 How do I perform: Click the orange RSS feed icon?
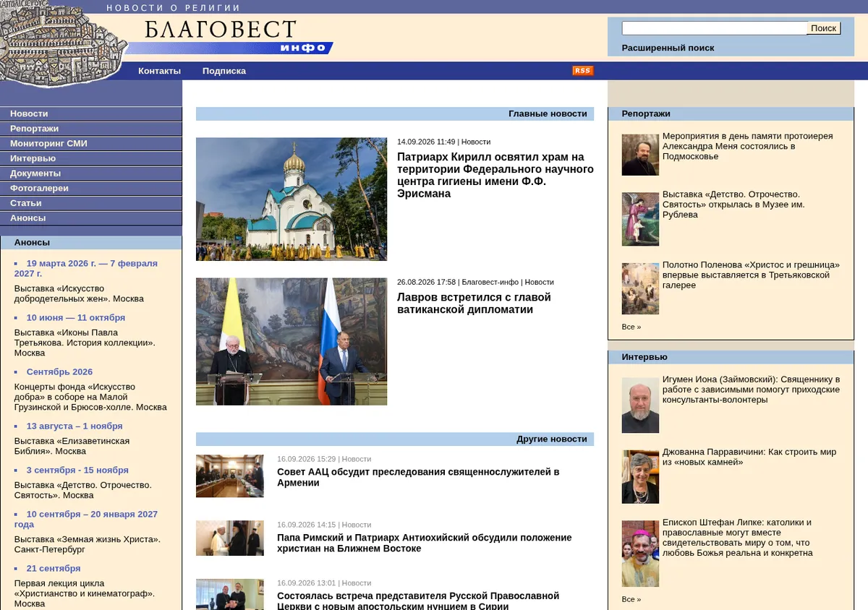coord(582,71)
